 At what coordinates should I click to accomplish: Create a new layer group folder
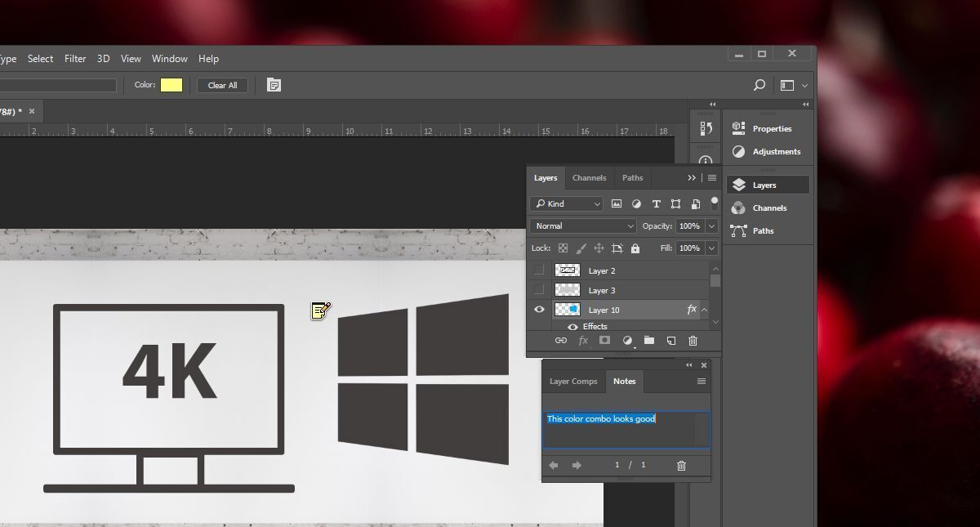[648, 341]
